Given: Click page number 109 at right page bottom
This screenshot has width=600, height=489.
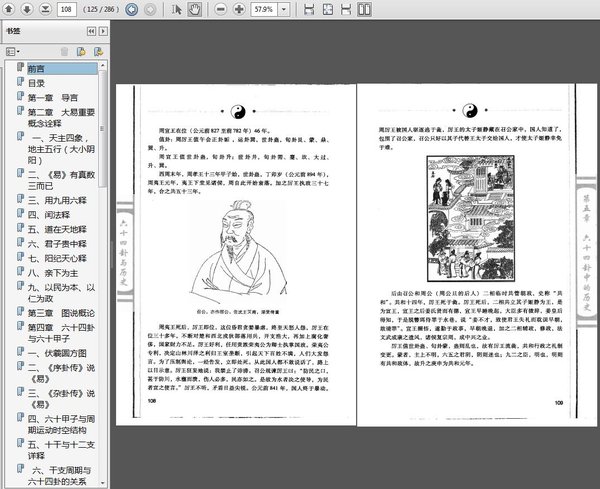Looking at the screenshot, I should (x=559, y=403).
